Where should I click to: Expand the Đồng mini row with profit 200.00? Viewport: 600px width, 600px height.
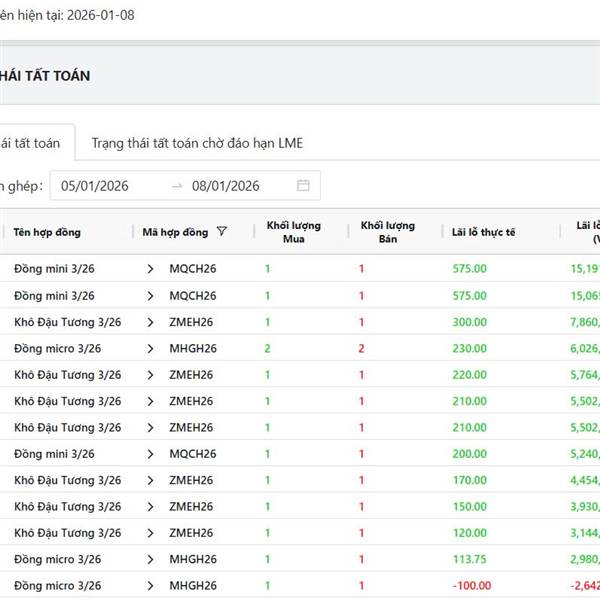pos(150,453)
